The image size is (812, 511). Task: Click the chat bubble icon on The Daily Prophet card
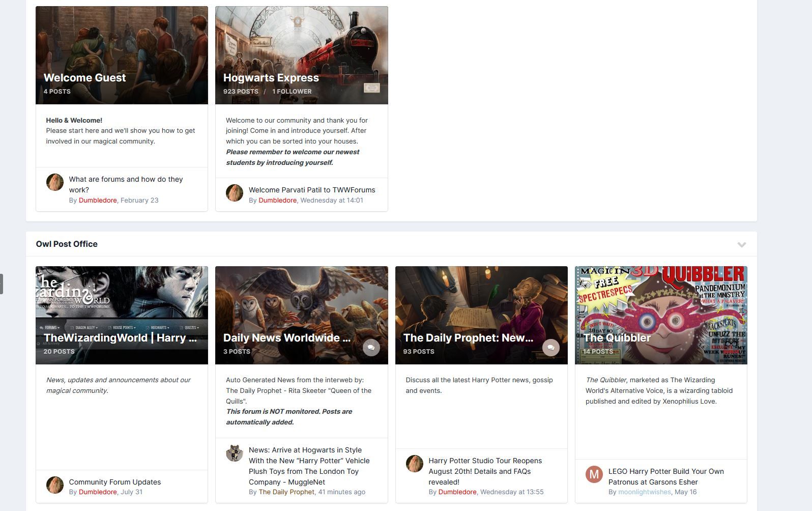click(x=551, y=348)
